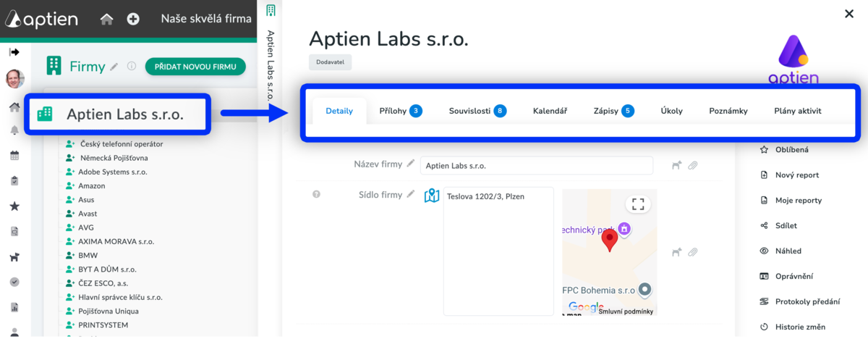
Task: Open the star icon in left sidebar
Action: click(x=14, y=206)
